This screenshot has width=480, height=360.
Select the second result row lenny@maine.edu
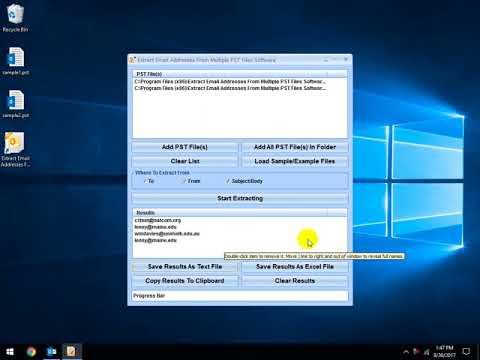click(155, 227)
